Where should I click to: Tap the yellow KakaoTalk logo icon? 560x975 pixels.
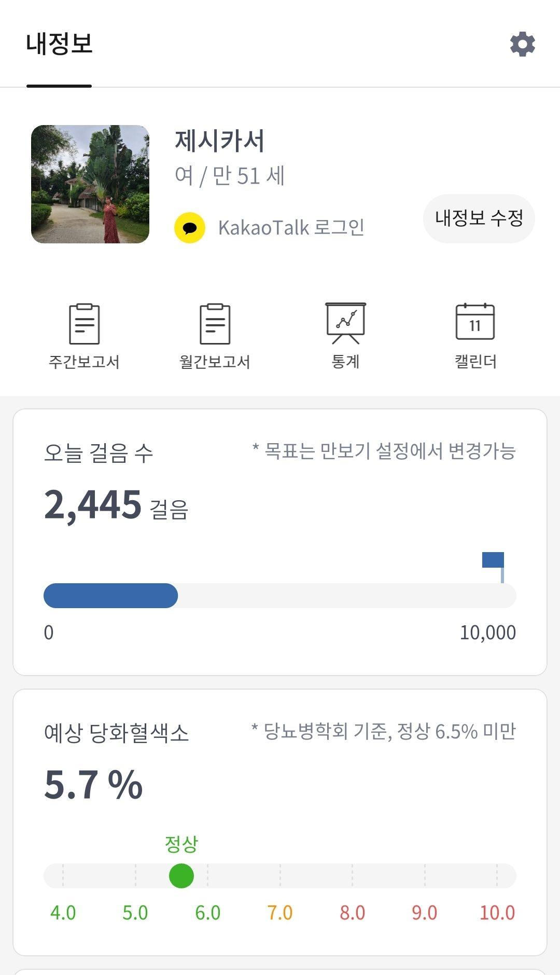click(x=190, y=228)
